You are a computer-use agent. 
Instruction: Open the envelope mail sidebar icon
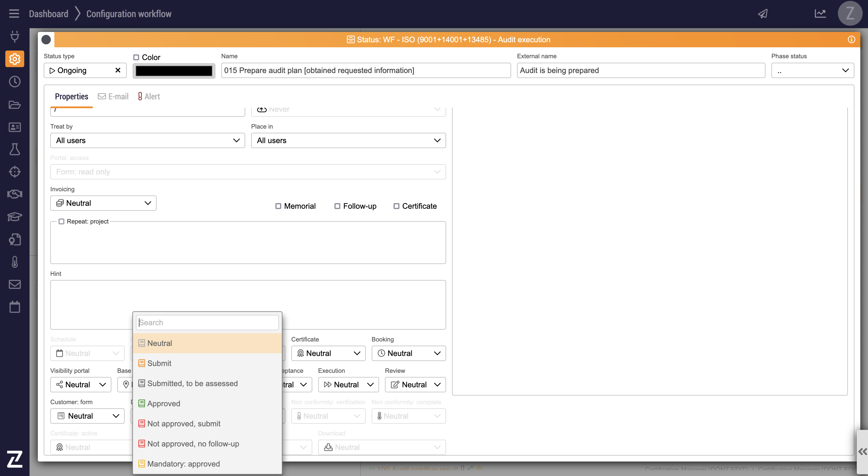(x=14, y=284)
